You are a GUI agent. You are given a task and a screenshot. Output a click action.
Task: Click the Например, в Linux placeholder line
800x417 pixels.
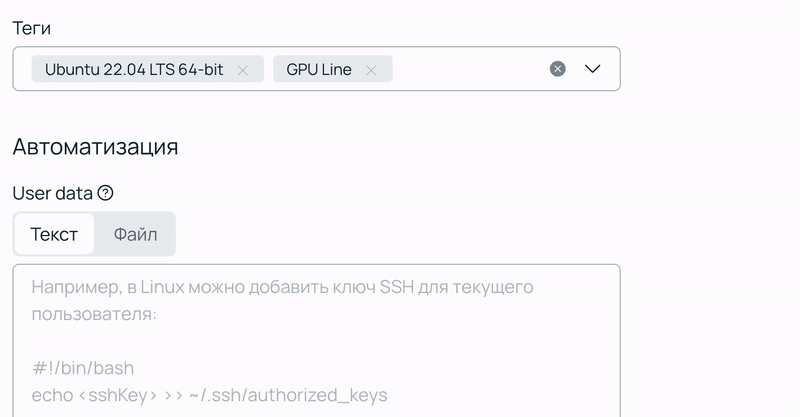(282, 287)
